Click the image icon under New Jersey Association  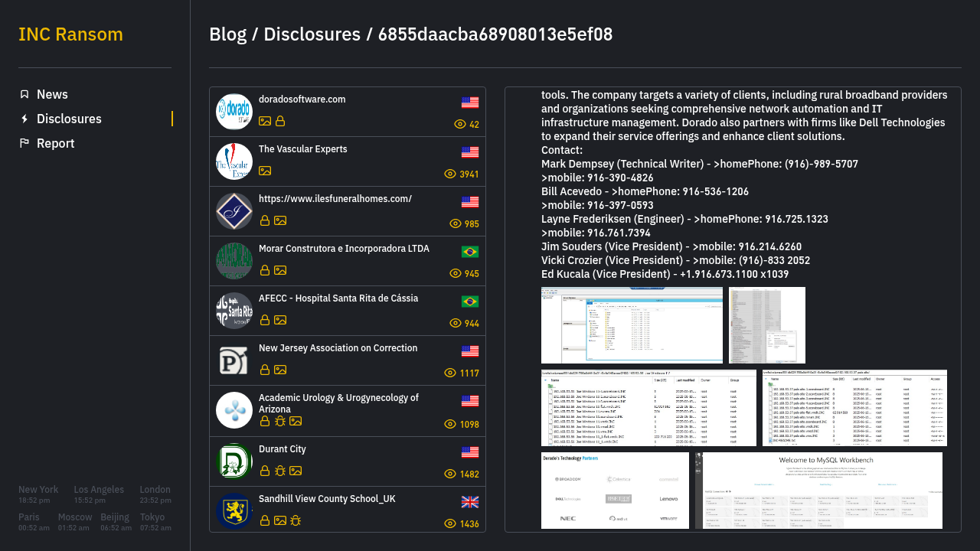tap(280, 370)
